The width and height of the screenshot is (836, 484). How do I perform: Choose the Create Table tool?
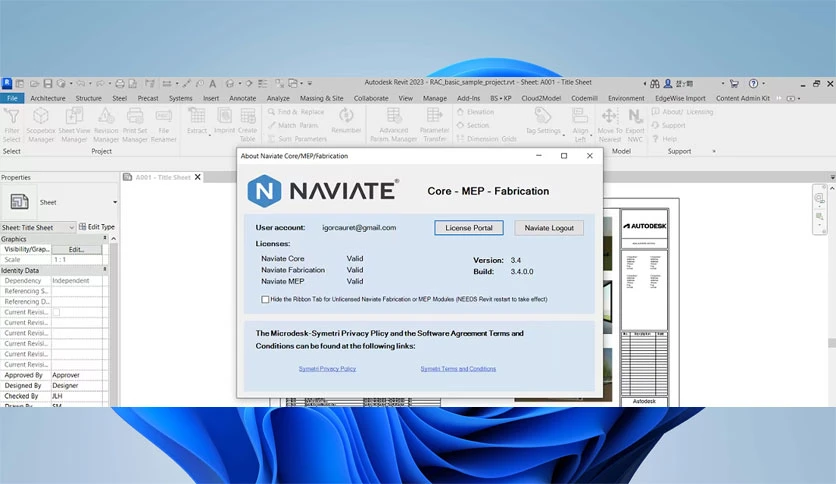click(x=247, y=125)
